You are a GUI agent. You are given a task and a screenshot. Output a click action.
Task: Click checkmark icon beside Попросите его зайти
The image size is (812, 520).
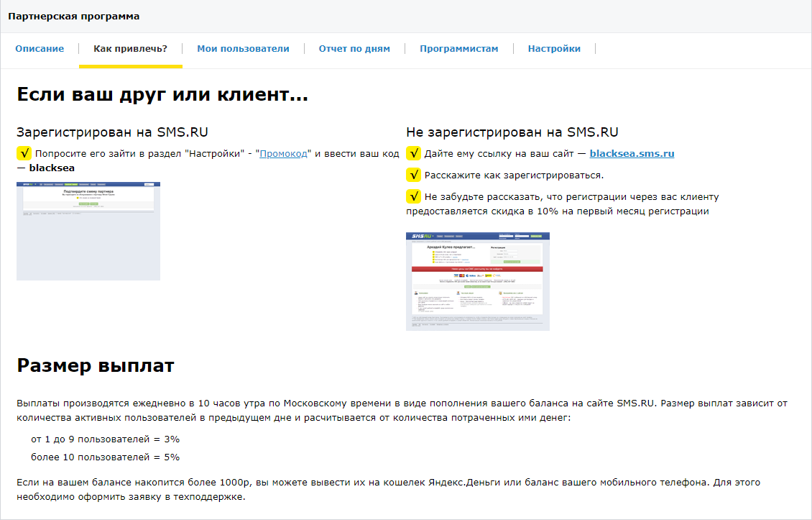[24, 153]
